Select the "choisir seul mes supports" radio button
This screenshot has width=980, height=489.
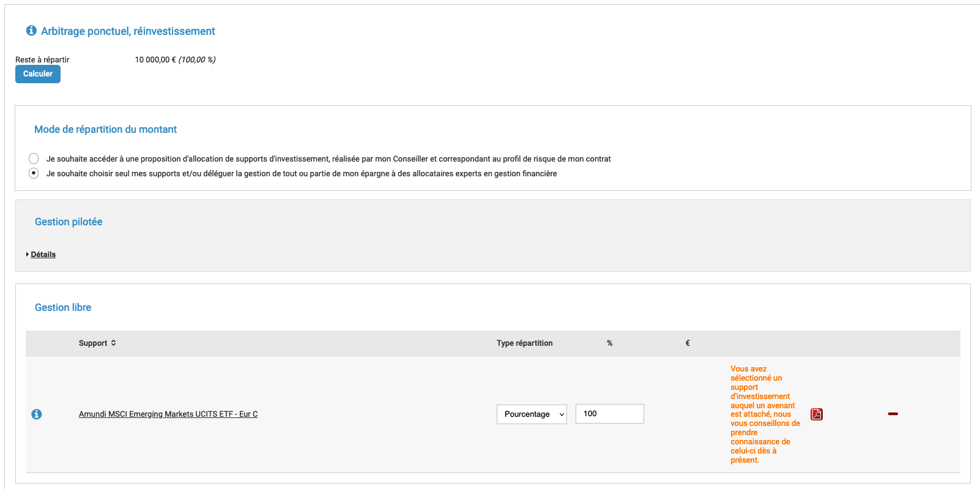pos(34,173)
